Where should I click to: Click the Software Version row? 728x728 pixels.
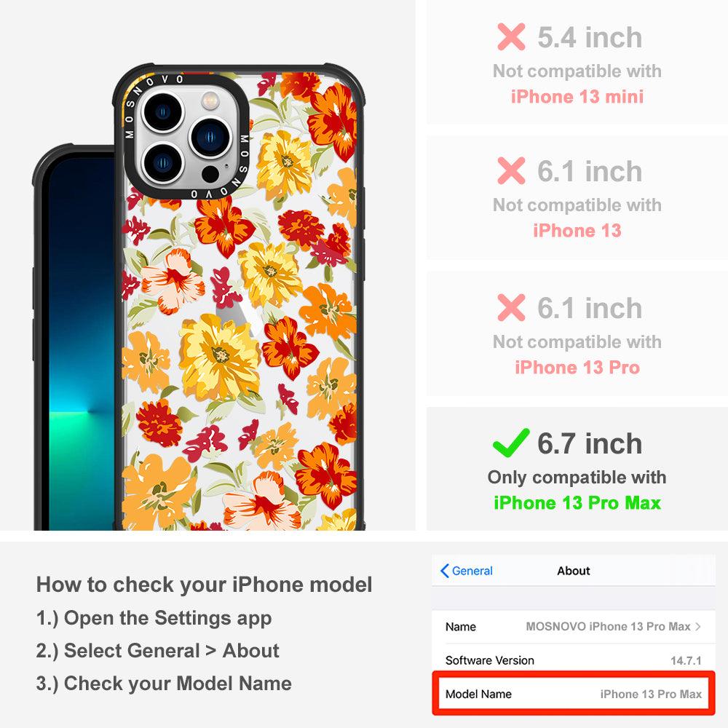[x=574, y=660]
